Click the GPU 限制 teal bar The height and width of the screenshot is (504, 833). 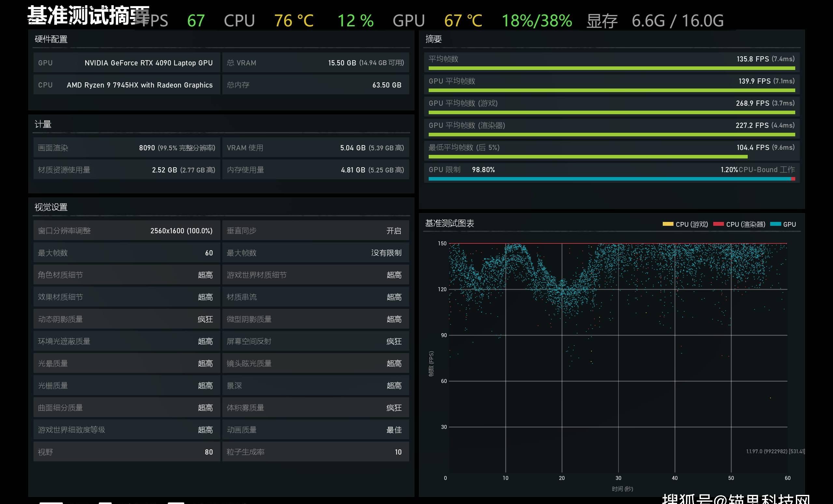click(x=610, y=179)
